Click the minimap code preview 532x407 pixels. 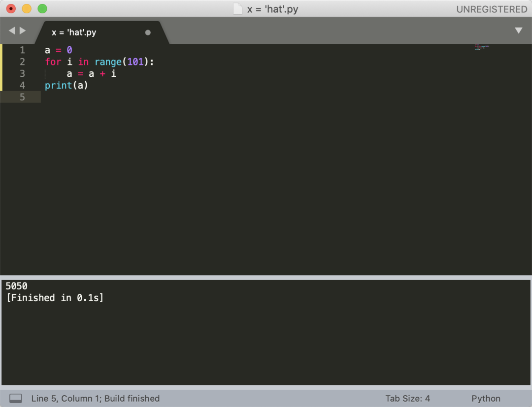click(482, 47)
